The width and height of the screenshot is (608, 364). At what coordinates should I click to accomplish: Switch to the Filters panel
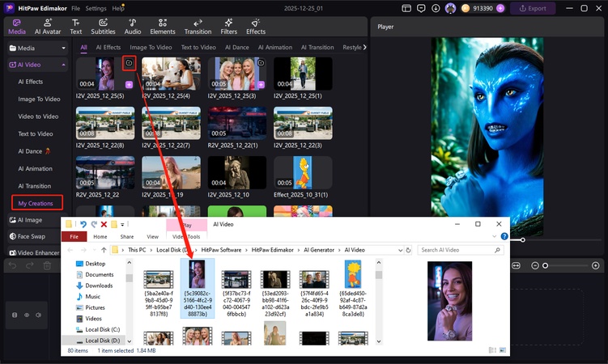point(228,26)
